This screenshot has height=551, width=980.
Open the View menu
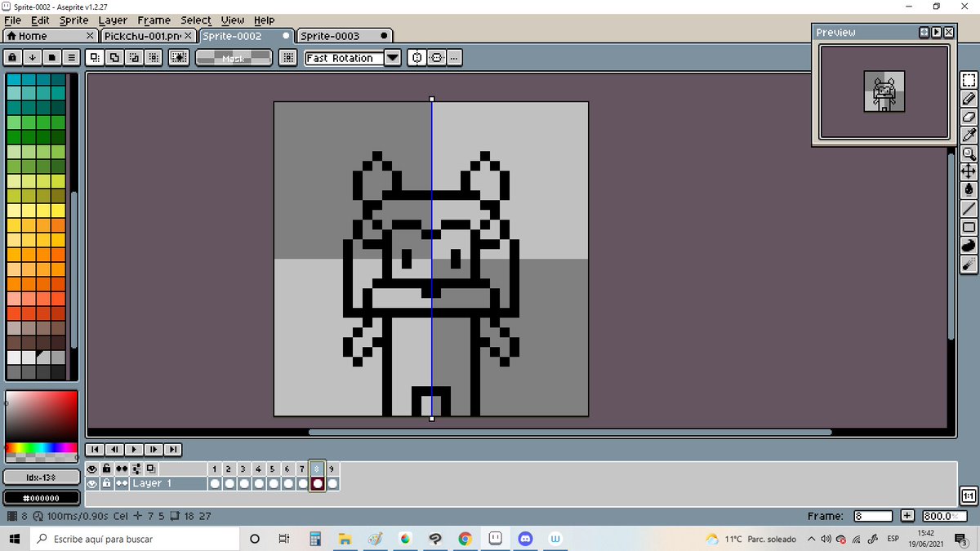point(233,20)
